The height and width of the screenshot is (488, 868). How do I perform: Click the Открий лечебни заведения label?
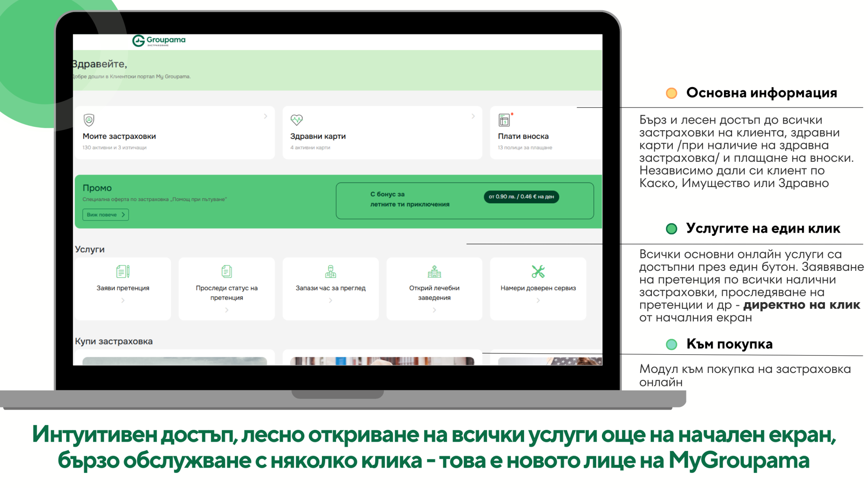pos(434,293)
